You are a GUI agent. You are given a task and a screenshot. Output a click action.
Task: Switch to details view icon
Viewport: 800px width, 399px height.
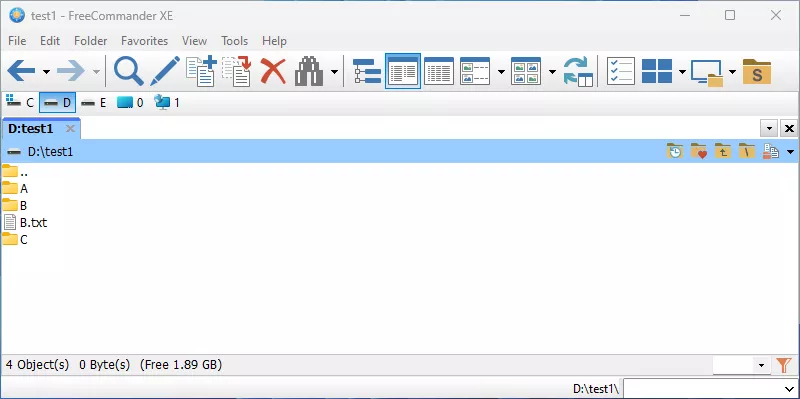(x=439, y=71)
